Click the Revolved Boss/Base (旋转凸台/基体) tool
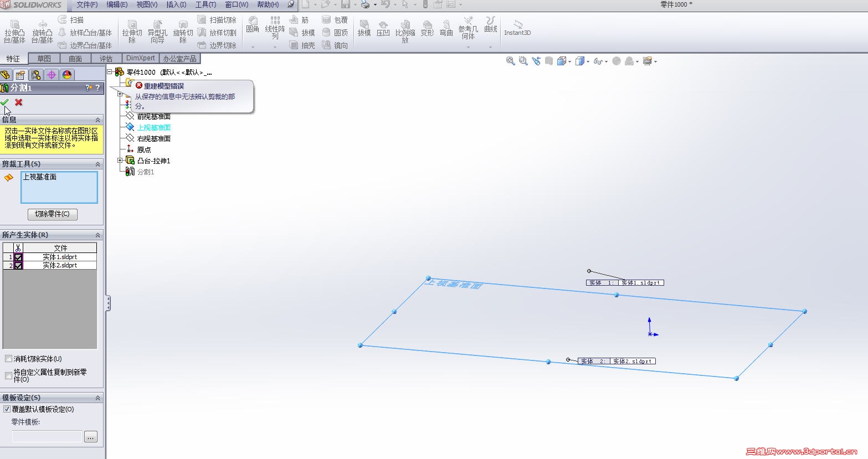Viewport: 868px width, 459px height. pyautogui.click(x=42, y=32)
